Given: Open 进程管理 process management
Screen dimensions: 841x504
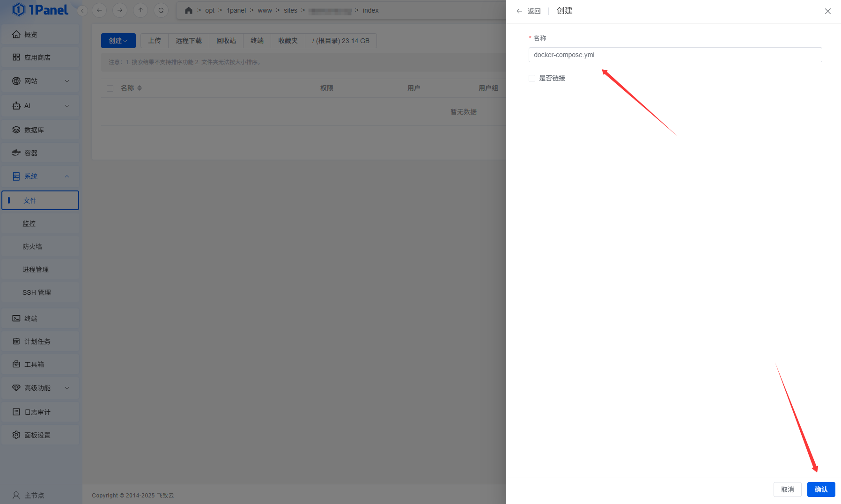Looking at the screenshot, I should 40,269.
